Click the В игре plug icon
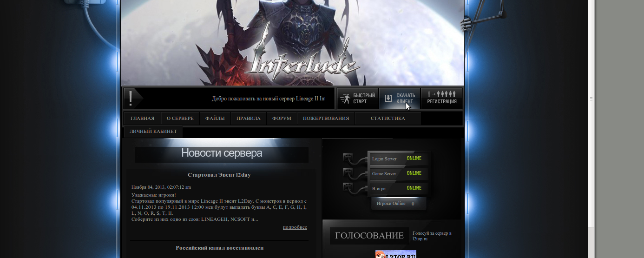The width and height of the screenshot is (644, 258). (348, 187)
